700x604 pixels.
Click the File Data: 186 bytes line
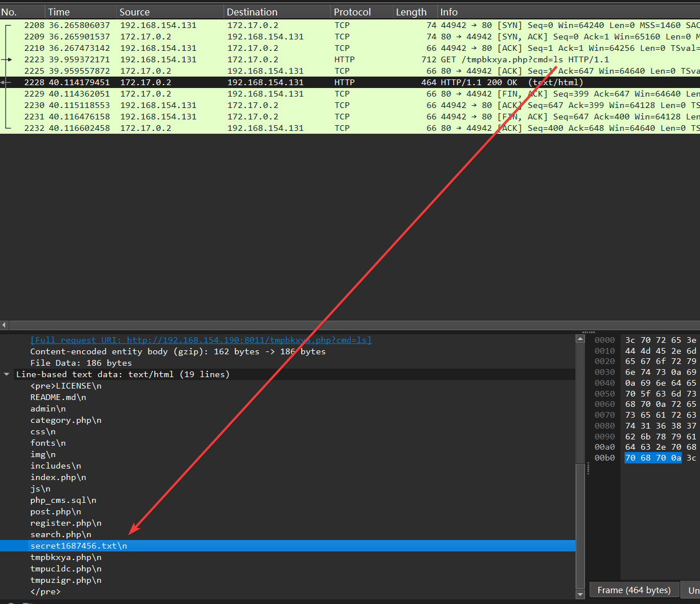[x=81, y=363]
